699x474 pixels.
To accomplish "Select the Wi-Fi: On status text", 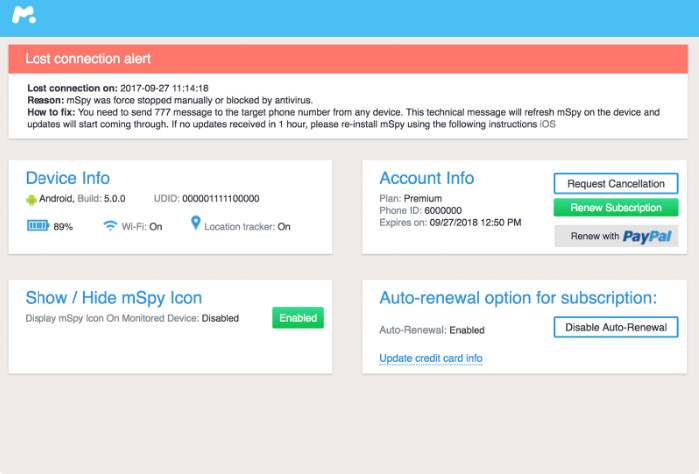I will click(x=142, y=227).
